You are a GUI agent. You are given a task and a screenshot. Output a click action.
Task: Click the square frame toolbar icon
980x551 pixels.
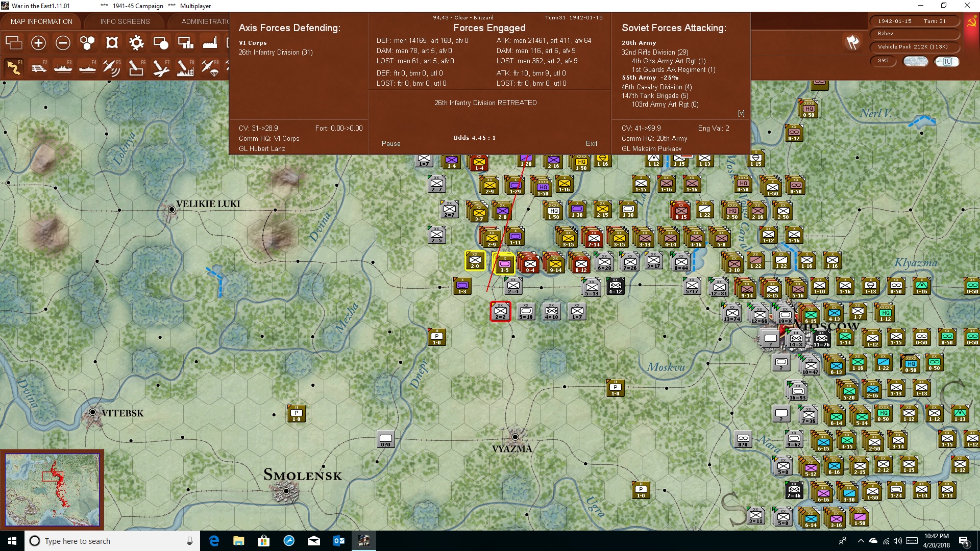tap(112, 43)
